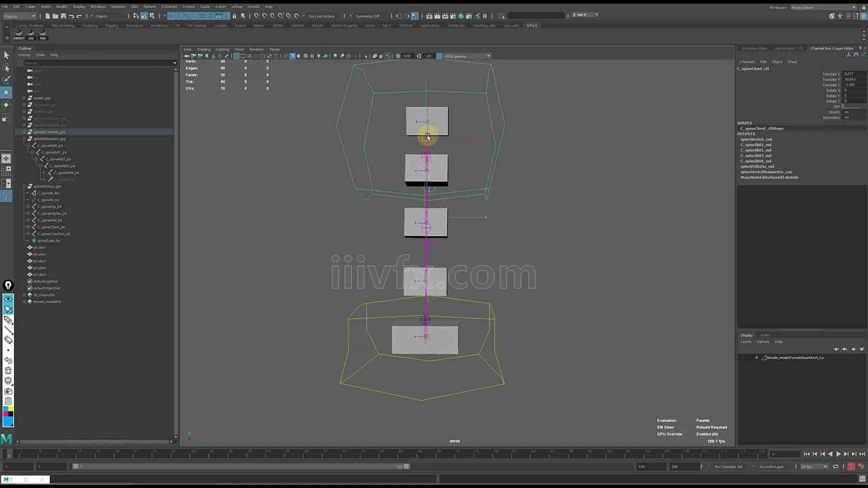
Task: Toggle the loop playback button
Action: (836, 467)
